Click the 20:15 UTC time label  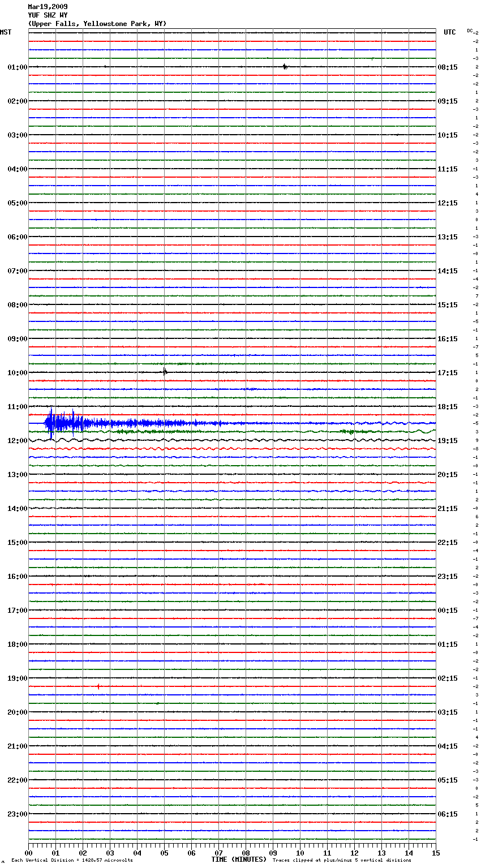[448, 475]
